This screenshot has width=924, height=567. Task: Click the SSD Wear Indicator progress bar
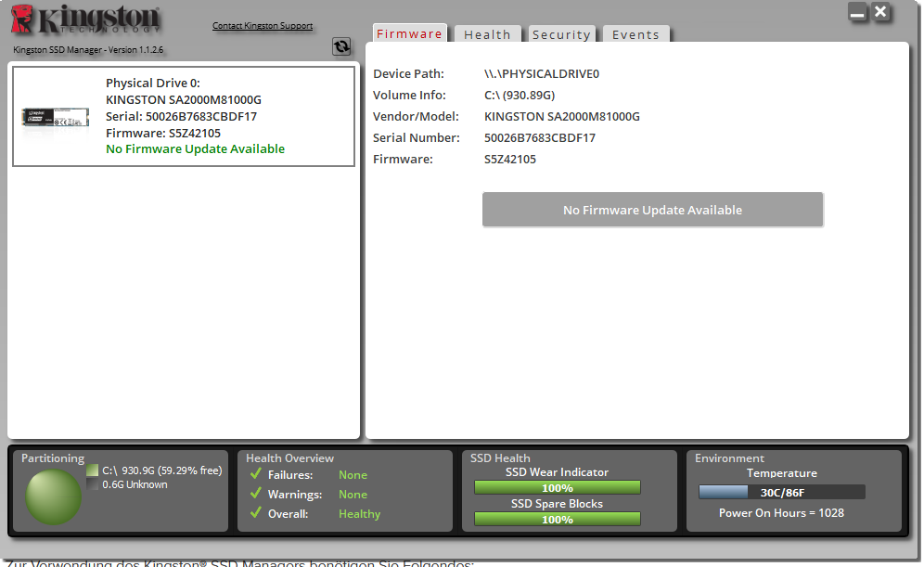coord(558,487)
